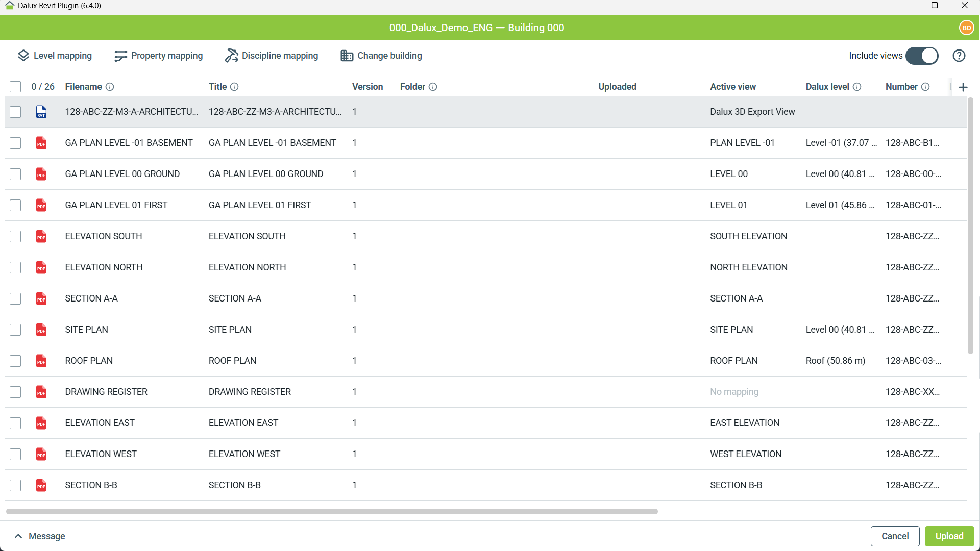Toggle the Include views switch
This screenshot has height=551, width=980.
click(922, 56)
